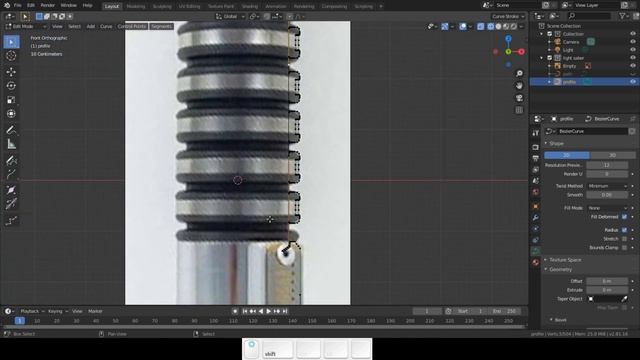Select the Draw curve tool

point(11,160)
